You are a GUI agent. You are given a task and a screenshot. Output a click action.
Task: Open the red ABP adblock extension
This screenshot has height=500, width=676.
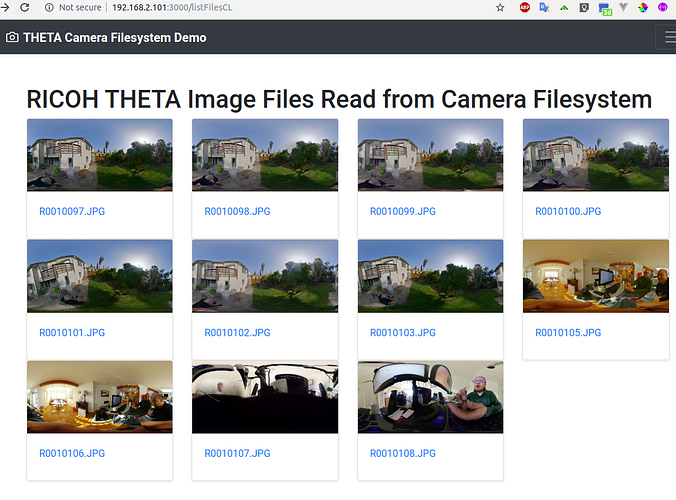pos(525,7)
